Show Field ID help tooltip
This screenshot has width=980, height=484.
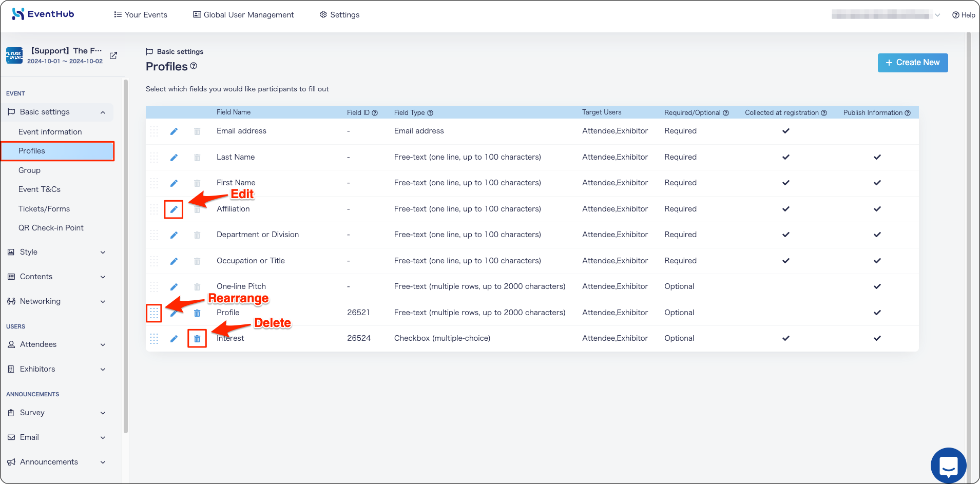click(x=375, y=113)
